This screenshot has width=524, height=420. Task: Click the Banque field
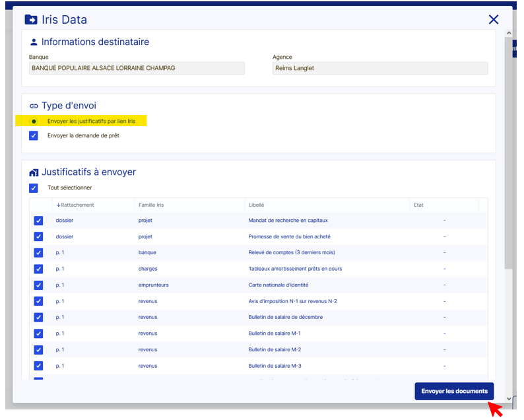click(137, 68)
